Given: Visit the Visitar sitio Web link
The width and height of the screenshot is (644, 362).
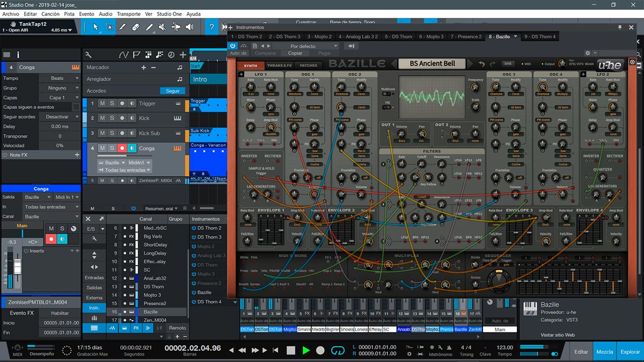Looking at the screenshot, I should pos(558,335).
